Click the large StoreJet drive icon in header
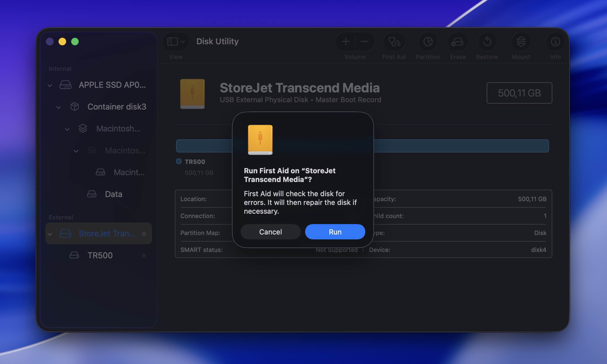Screen dimensions: 607x364 pyautogui.click(x=192, y=94)
